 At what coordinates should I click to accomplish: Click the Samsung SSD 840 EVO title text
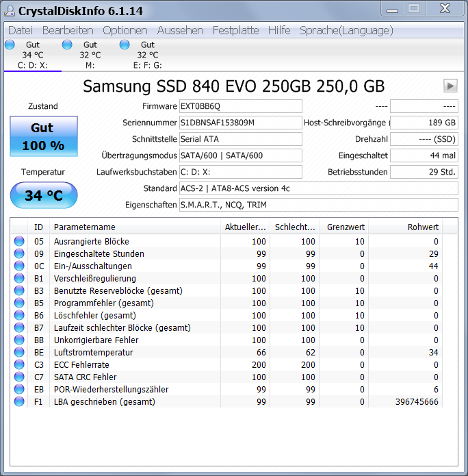tap(234, 86)
